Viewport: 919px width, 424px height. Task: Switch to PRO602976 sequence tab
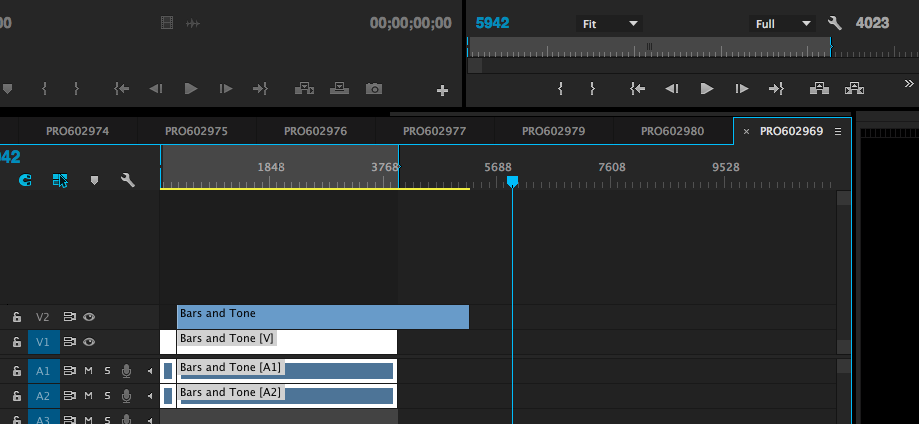pos(315,131)
